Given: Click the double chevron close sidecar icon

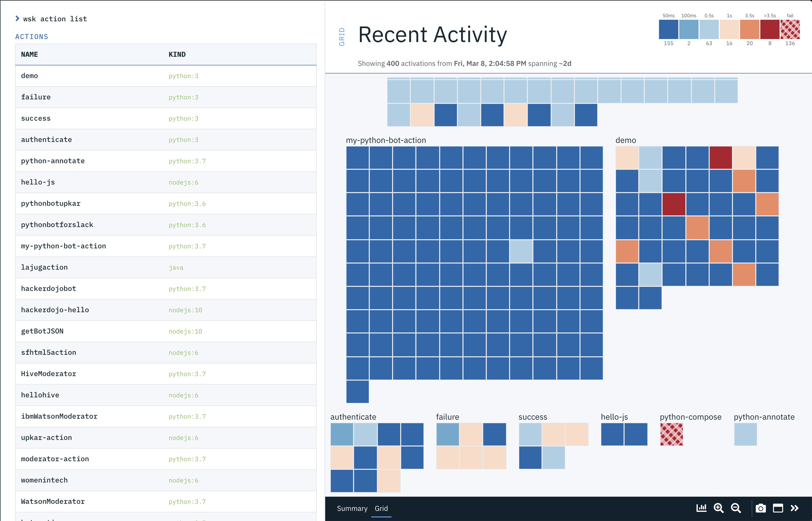Looking at the screenshot, I should pyautogui.click(x=795, y=508).
